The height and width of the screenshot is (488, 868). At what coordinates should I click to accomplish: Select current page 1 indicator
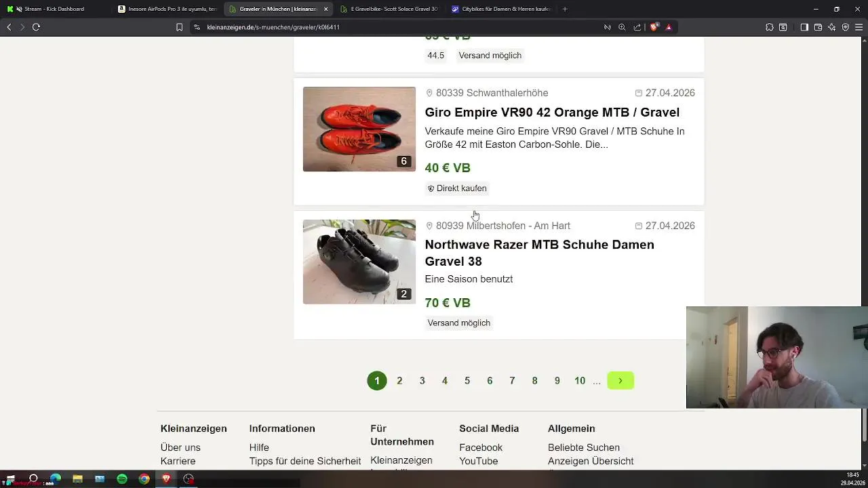(377, 381)
